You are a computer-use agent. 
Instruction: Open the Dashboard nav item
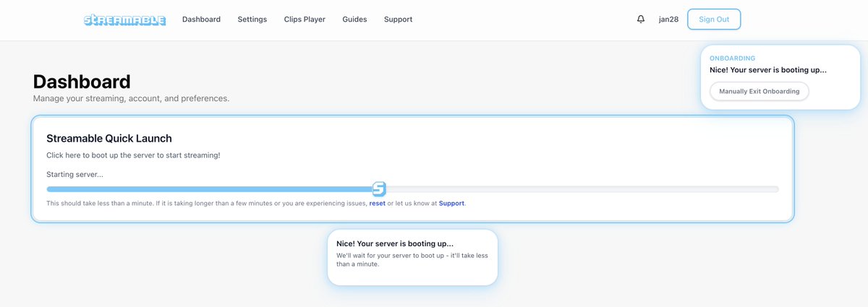click(201, 20)
